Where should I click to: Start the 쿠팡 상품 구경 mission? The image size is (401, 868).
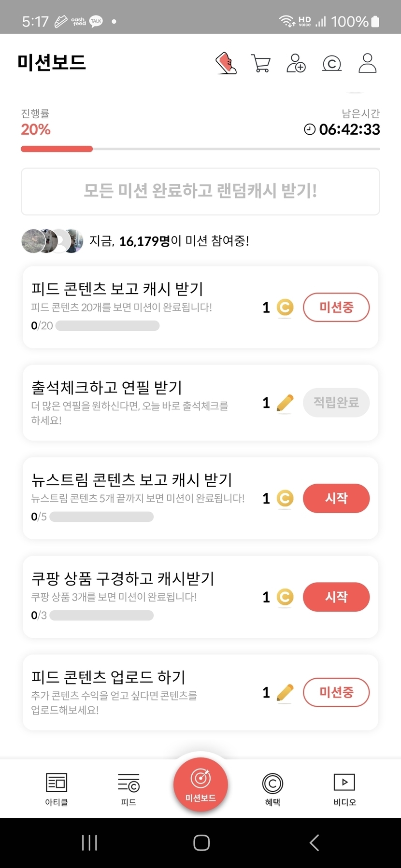coord(336,597)
